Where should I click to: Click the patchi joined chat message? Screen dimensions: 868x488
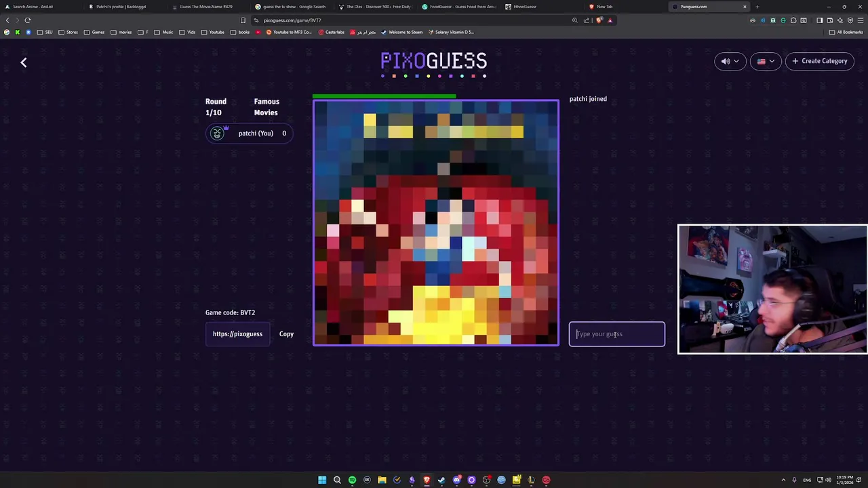tap(588, 99)
